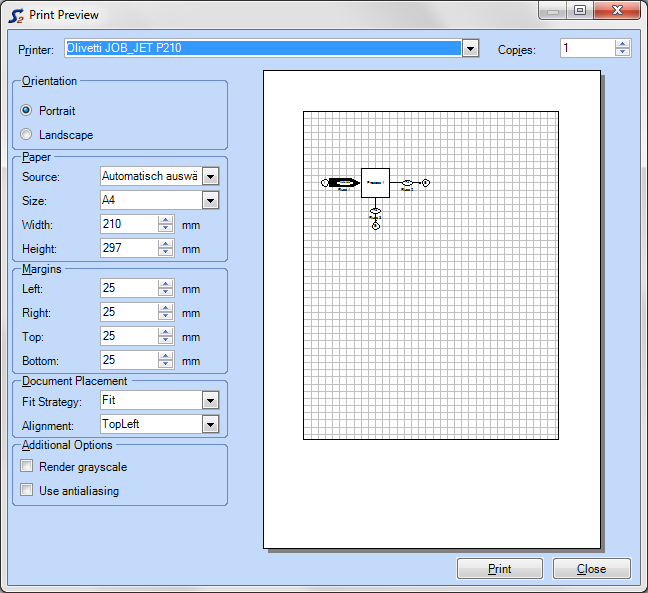The image size is (648, 593).
Task: Open the Alignment dropdown
Action: tap(210, 424)
